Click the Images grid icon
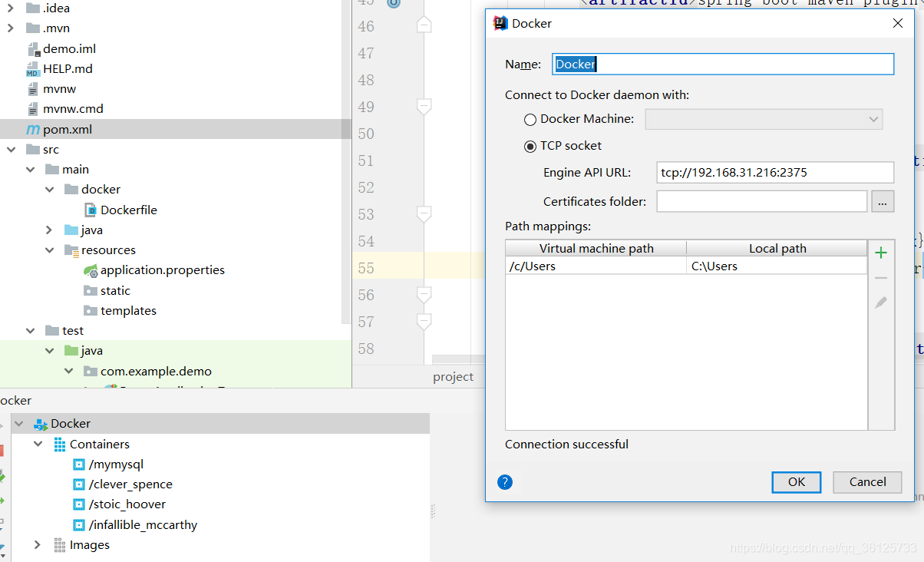The width and height of the screenshot is (924, 562). click(60, 545)
